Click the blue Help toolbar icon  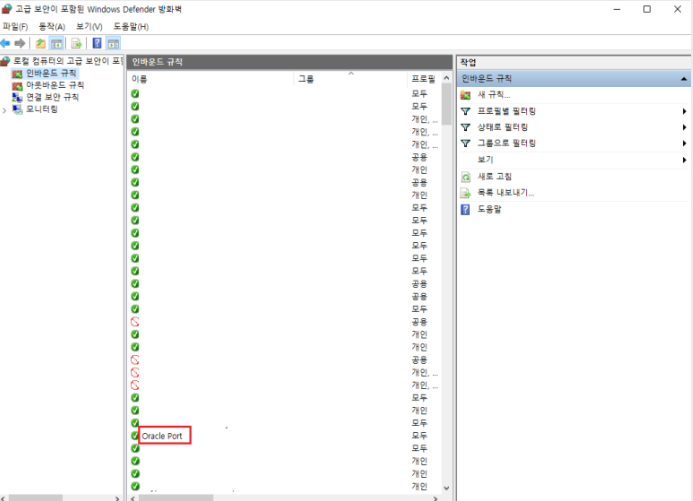tap(96, 44)
